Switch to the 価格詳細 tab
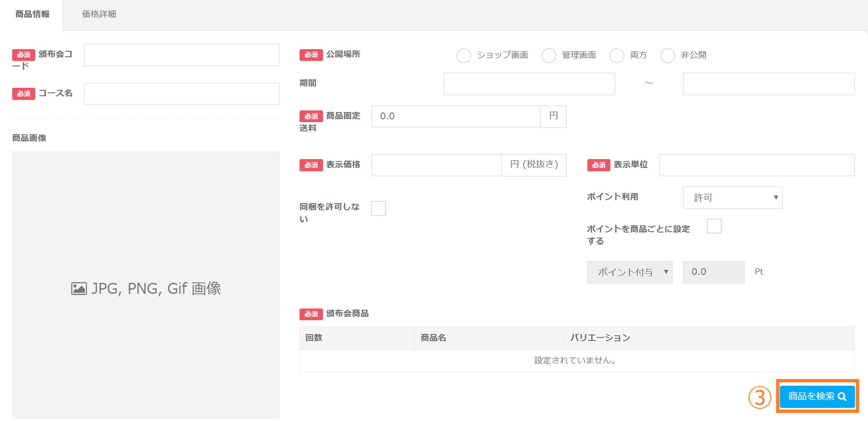The width and height of the screenshot is (868, 421). (99, 14)
